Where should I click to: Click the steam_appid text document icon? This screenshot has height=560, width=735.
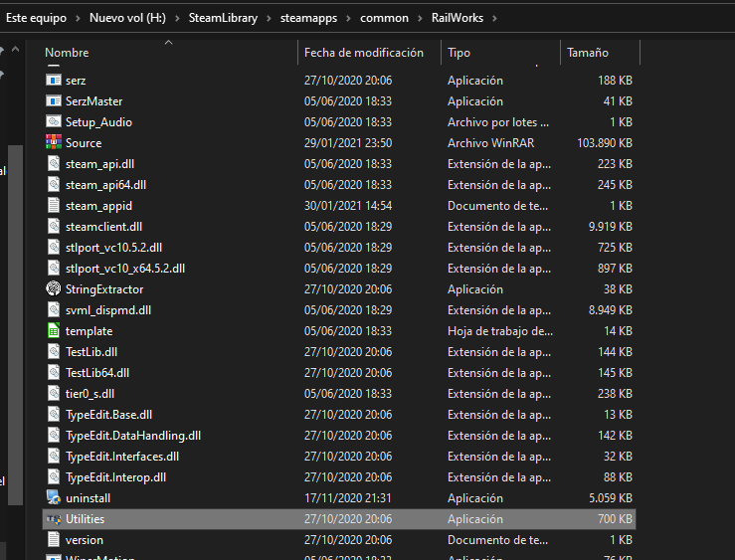(54, 205)
